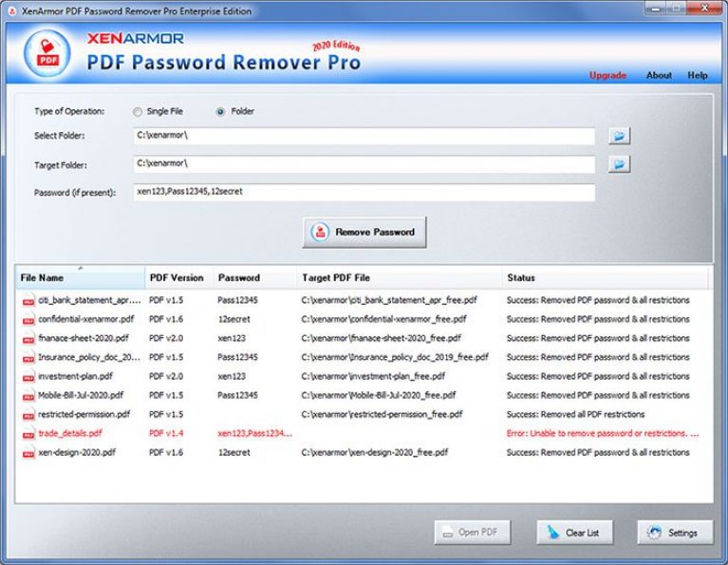Screen dimensions: 728x565
Task: Open the Help menu item
Action: 698,75
